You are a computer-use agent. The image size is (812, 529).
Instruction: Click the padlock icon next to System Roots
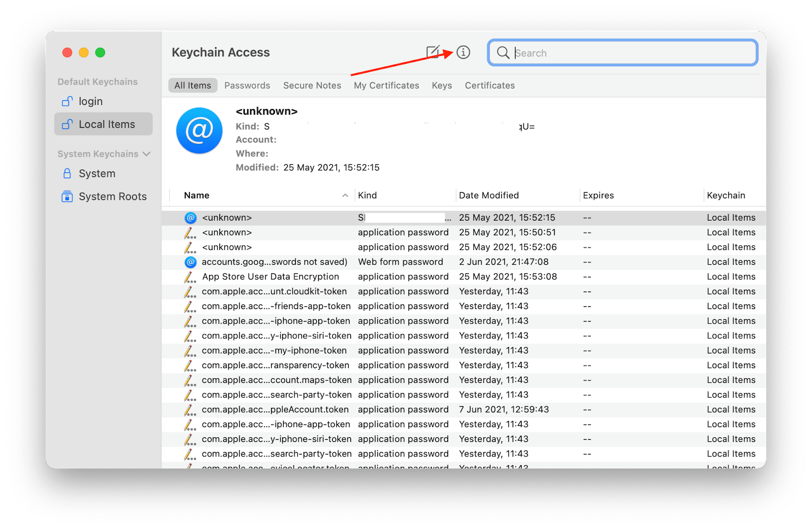coord(66,196)
